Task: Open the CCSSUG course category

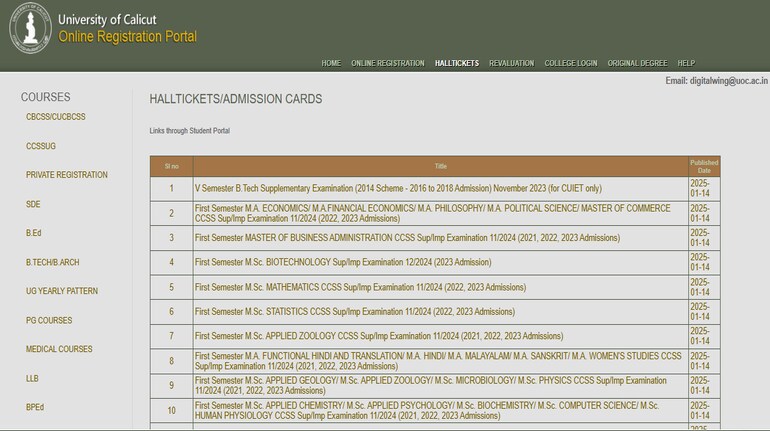Action: pos(41,146)
